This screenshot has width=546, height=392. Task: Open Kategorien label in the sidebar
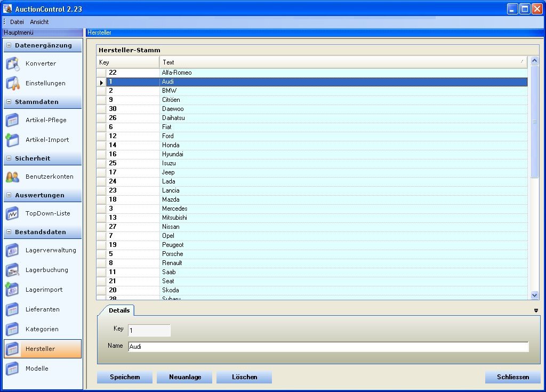[x=42, y=329]
